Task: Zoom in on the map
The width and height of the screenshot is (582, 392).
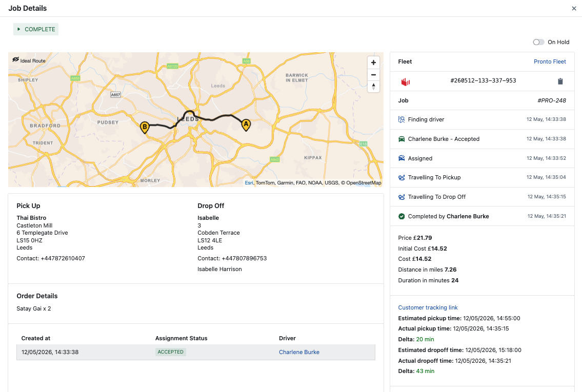Action: click(x=373, y=63)
